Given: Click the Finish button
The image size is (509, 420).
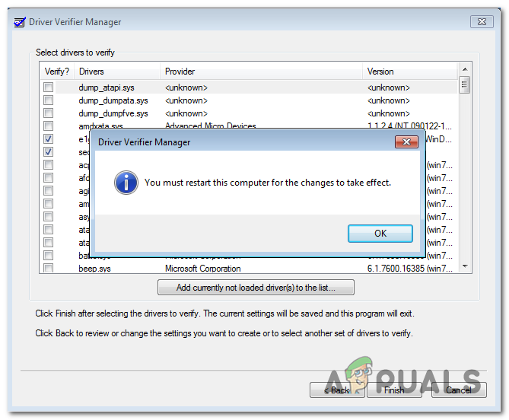Looking at the screenshot, I should coord(394,390).
